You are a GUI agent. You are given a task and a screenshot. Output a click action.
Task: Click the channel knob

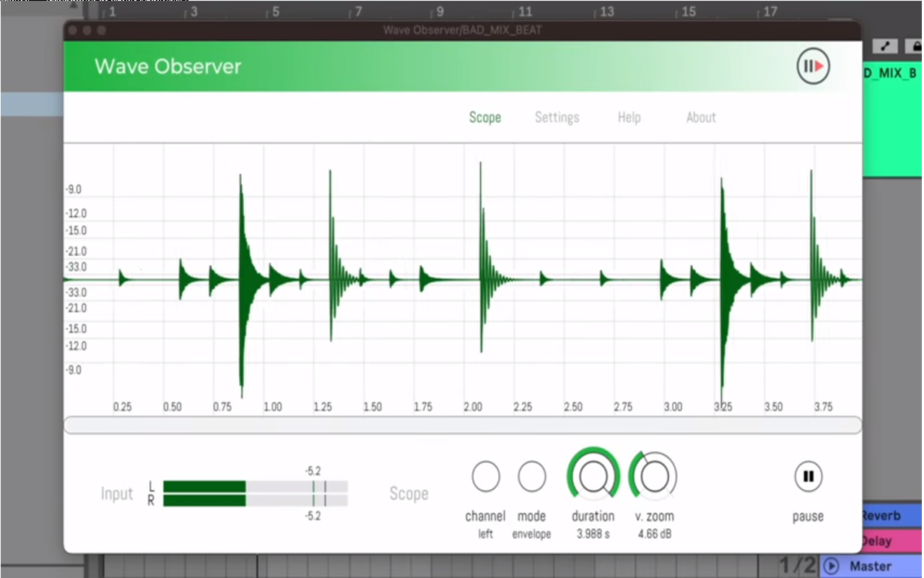tap(486, 476)
